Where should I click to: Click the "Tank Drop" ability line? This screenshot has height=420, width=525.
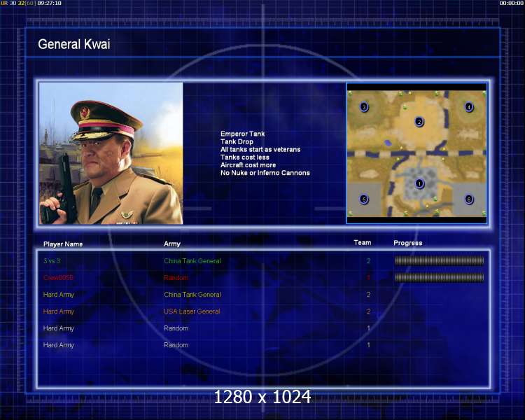click(x=237, y=141)
